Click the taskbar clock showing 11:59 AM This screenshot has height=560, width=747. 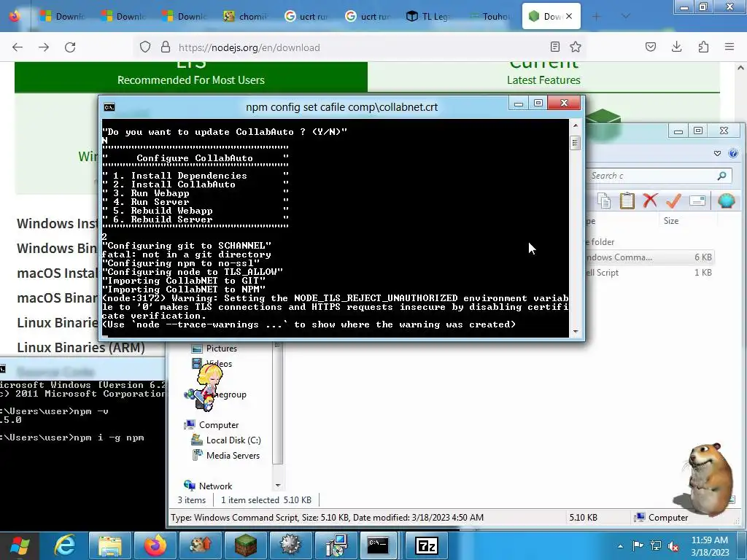[710, 545]
